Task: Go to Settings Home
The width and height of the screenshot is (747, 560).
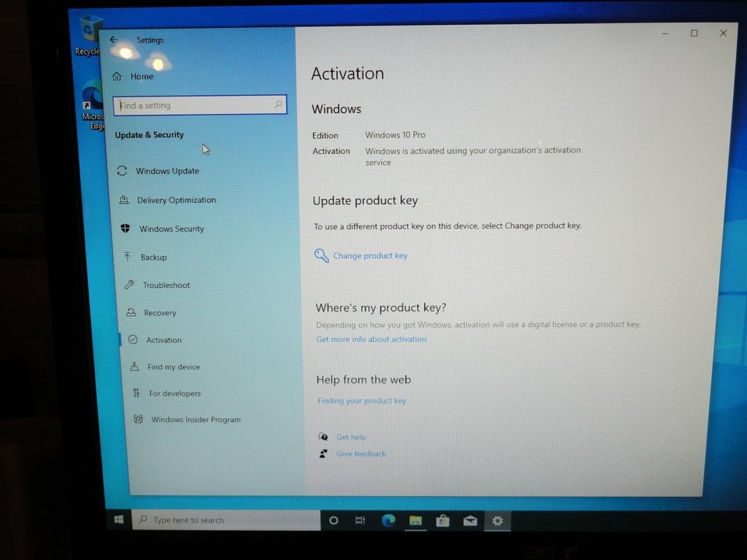Action: coord(141,76)
